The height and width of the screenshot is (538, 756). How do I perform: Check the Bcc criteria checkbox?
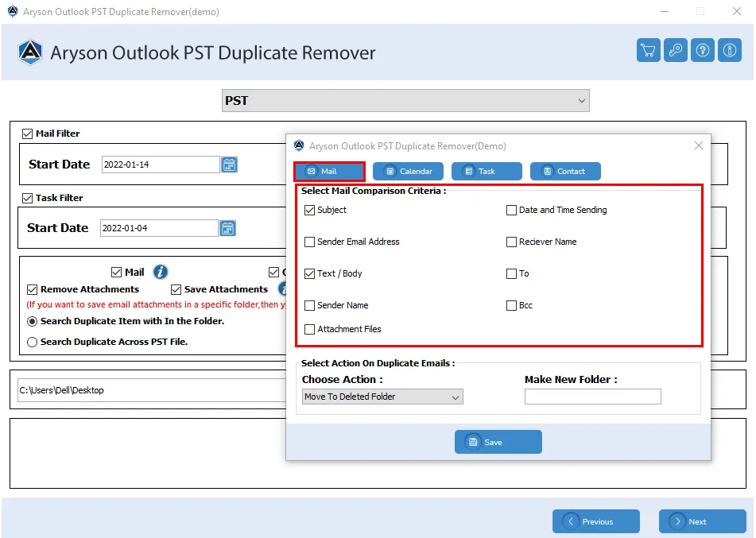[512, 306]
